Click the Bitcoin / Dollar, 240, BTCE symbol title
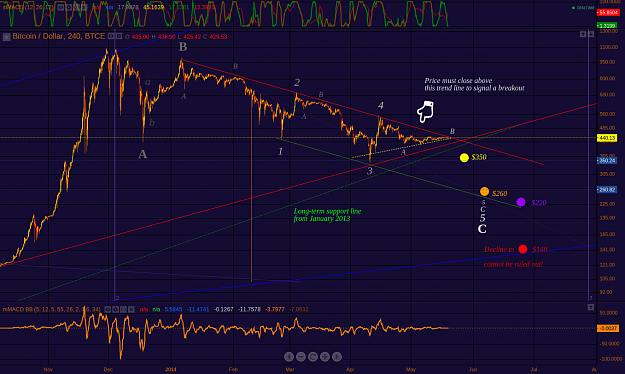This screenshot has height=374, width=625. click(x=59, y=36)
